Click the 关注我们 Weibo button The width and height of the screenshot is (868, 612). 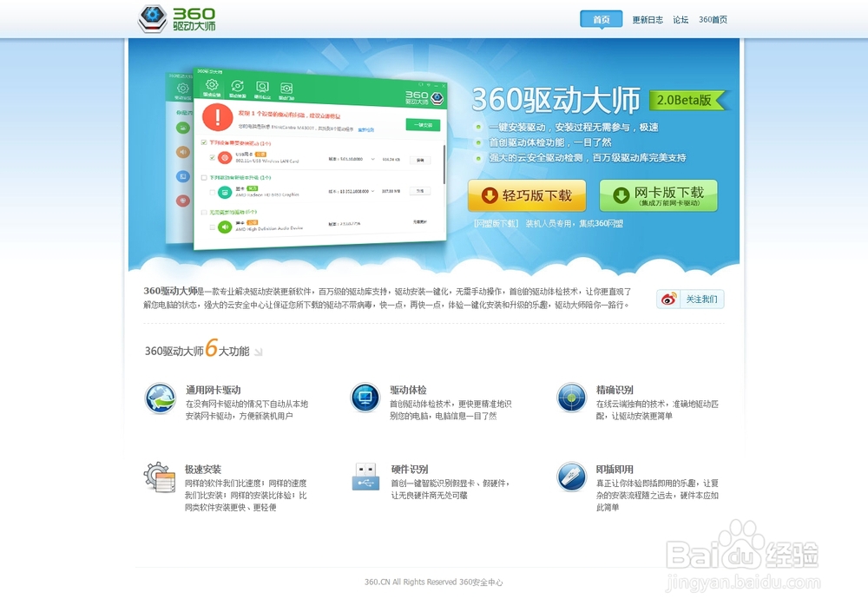pyautogui.click(x=690, y=299)
